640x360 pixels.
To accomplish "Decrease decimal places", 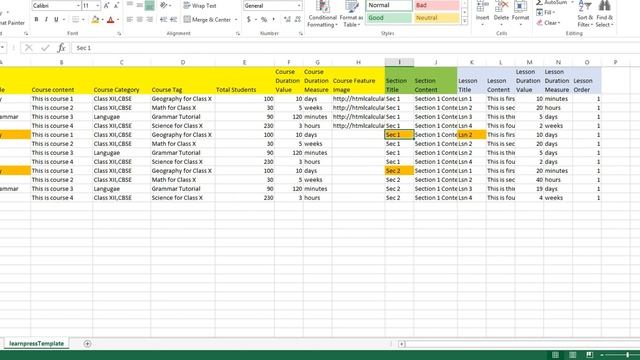I will (x=298, y=20).
